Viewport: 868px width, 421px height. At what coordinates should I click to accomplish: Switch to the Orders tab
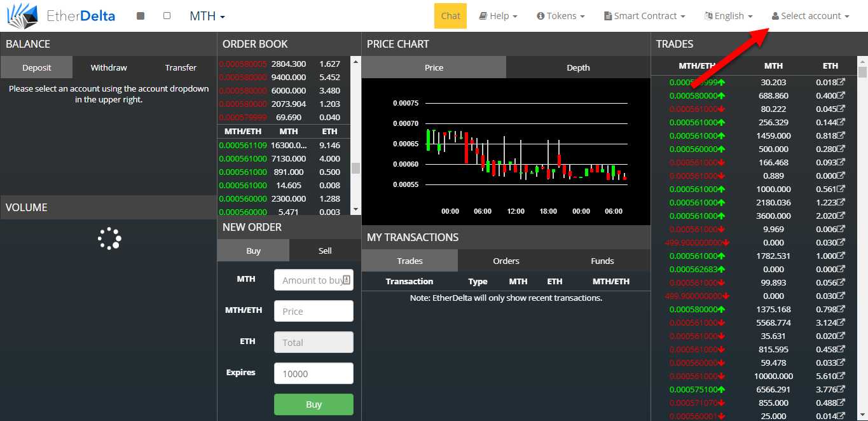click(506, 261)
